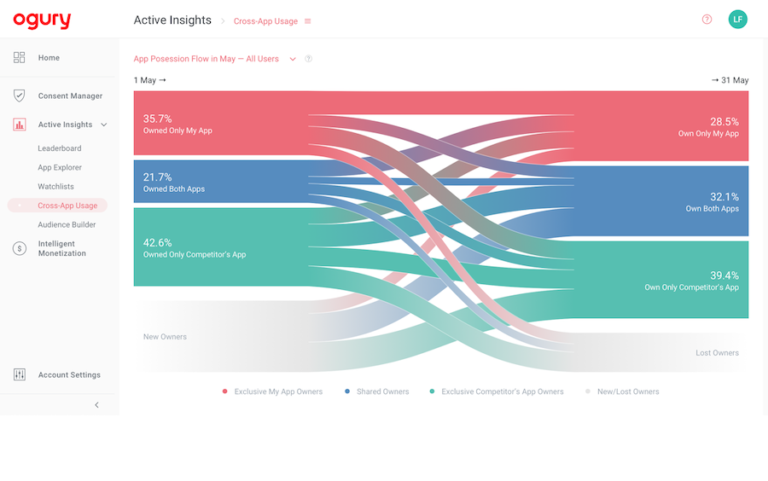768x481 pixels.
Task: Click the Consent Manager shield icon
Action: pos(19,96)
